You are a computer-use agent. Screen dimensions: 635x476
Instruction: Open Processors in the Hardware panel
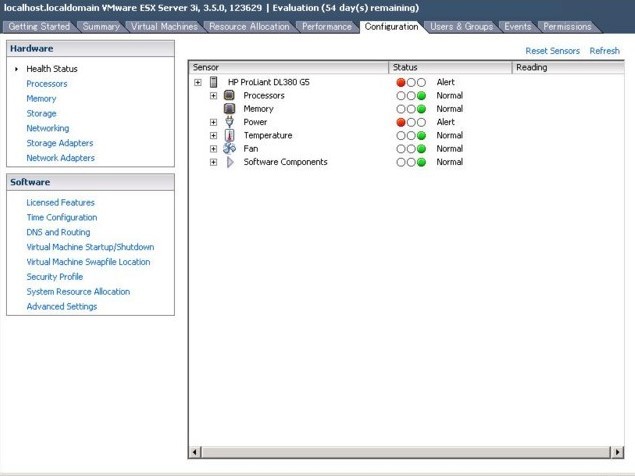[x=47, y=84]
